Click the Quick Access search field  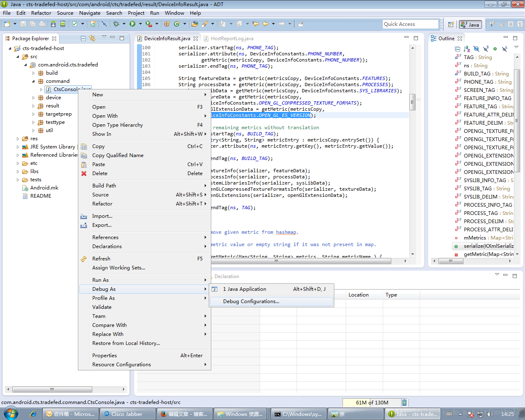tap(410, 24)
